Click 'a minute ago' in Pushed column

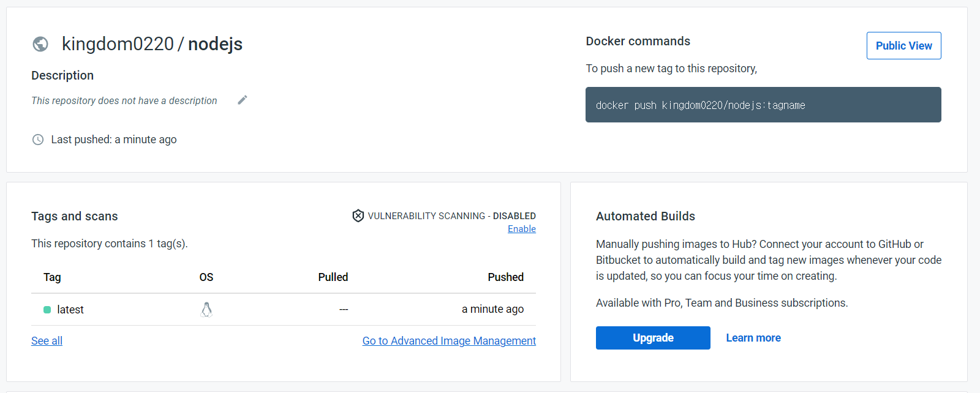493,309
